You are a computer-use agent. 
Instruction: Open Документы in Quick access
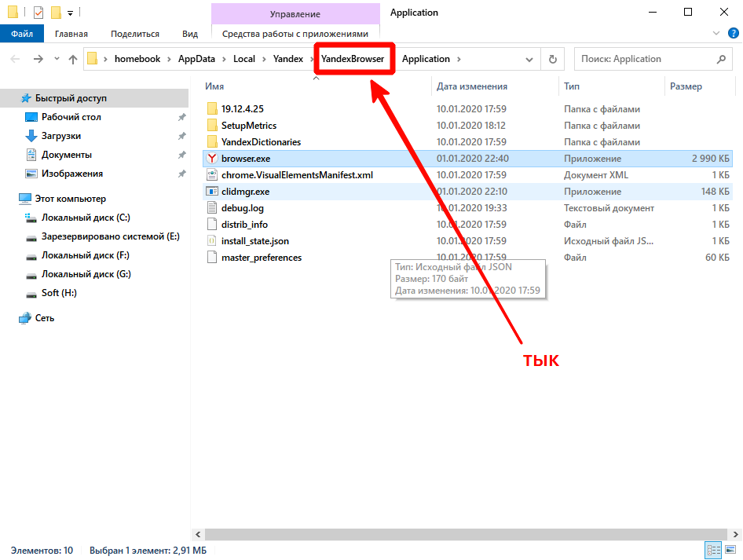66,155
